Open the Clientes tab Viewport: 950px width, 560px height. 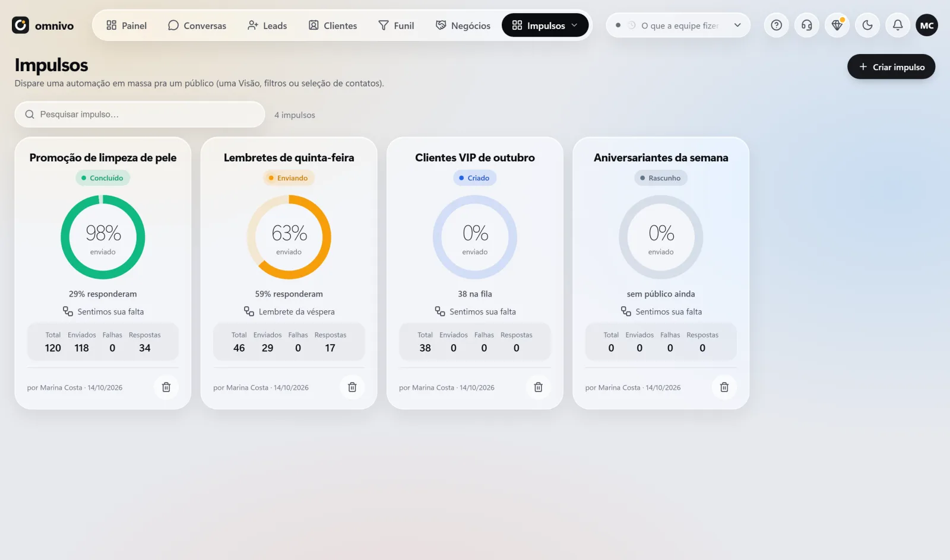(332, 26)
